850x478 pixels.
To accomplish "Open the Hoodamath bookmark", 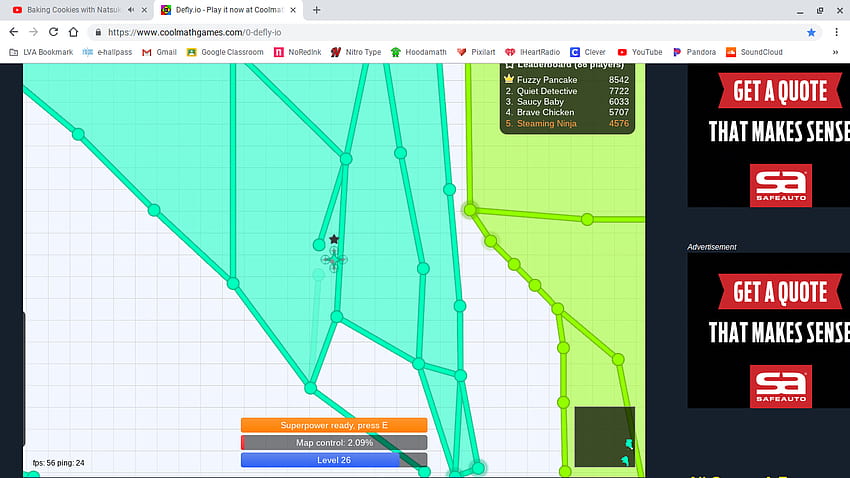I will [418, 52].
